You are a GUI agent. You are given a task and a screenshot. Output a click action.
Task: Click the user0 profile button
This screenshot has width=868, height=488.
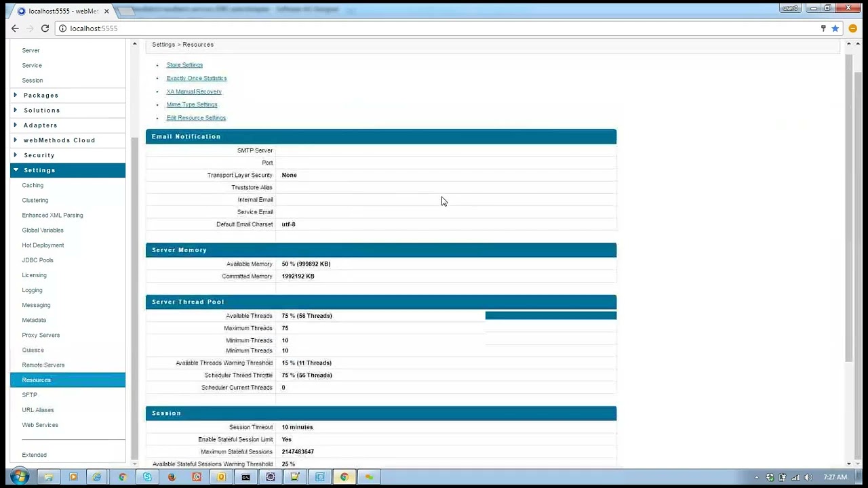pos(790,8)
